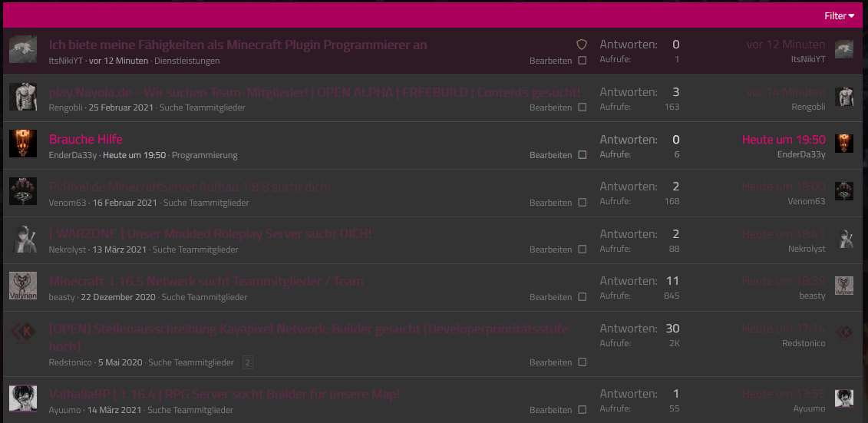Click Rengobli's avatar beside the play.Nayola.de thread

click(23, 97)
